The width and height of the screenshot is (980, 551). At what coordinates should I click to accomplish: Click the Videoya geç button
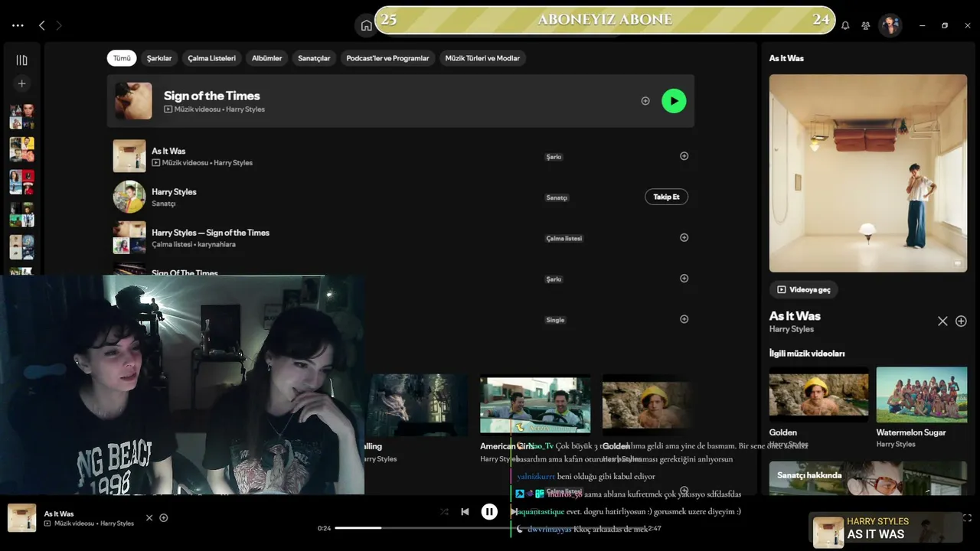(804, 290)
